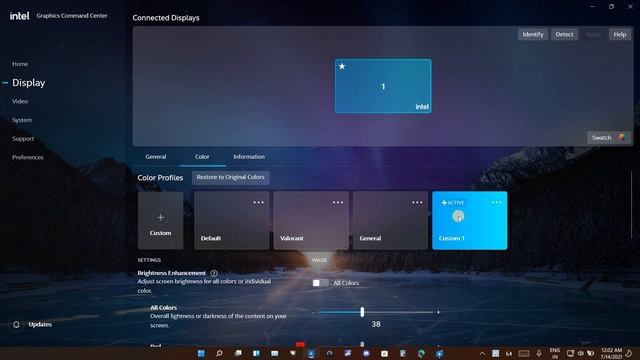Screen dimensions: 640x360
Task: Click the Swatch color wheel icon
Action: [x=622, y=138]
